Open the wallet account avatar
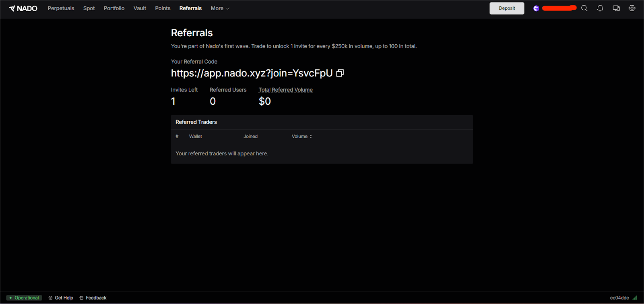644x304 pixels. pos(536,8)
